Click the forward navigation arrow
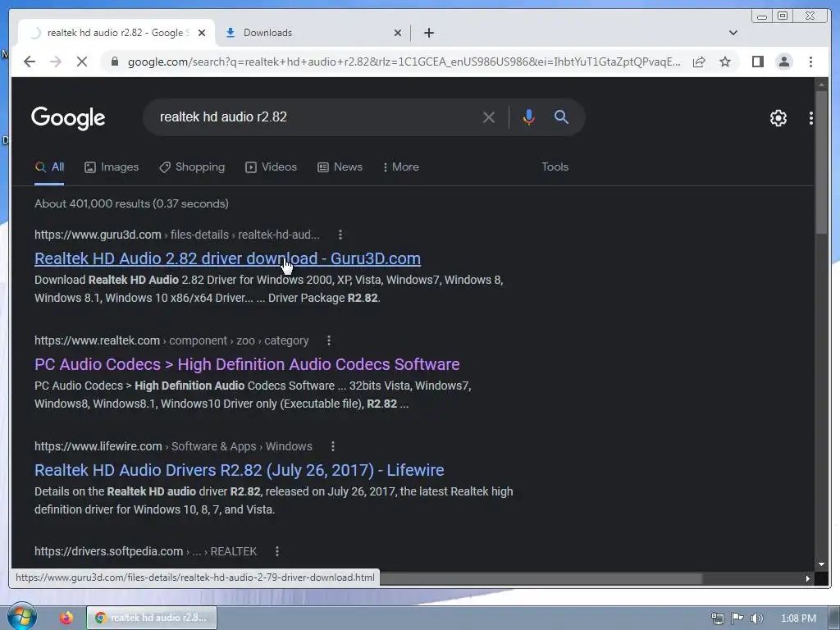840x630 pixels. point(56,62)
